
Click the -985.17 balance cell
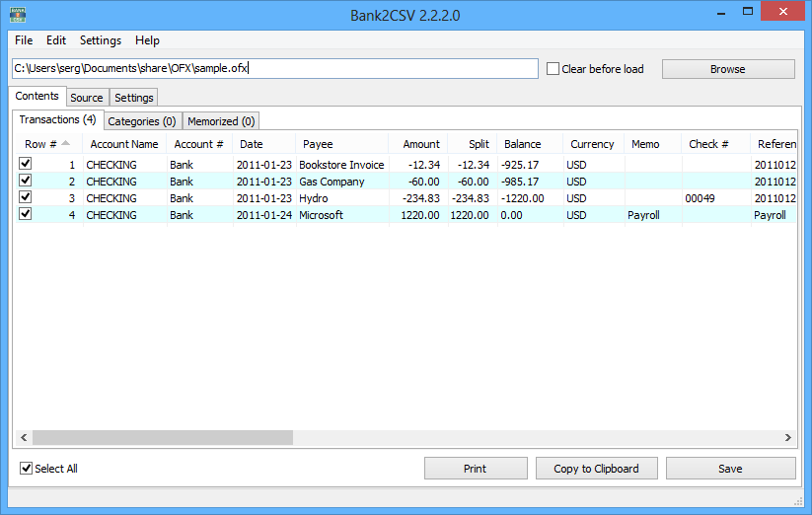(530, 182)
